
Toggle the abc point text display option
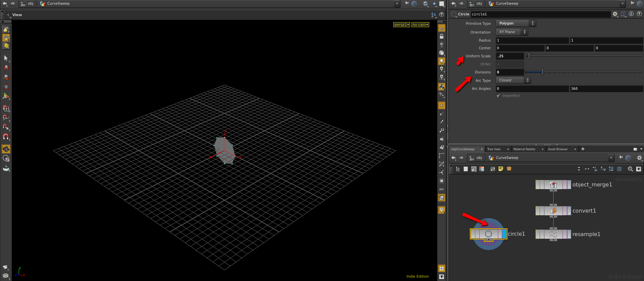[x=442, y=189]
